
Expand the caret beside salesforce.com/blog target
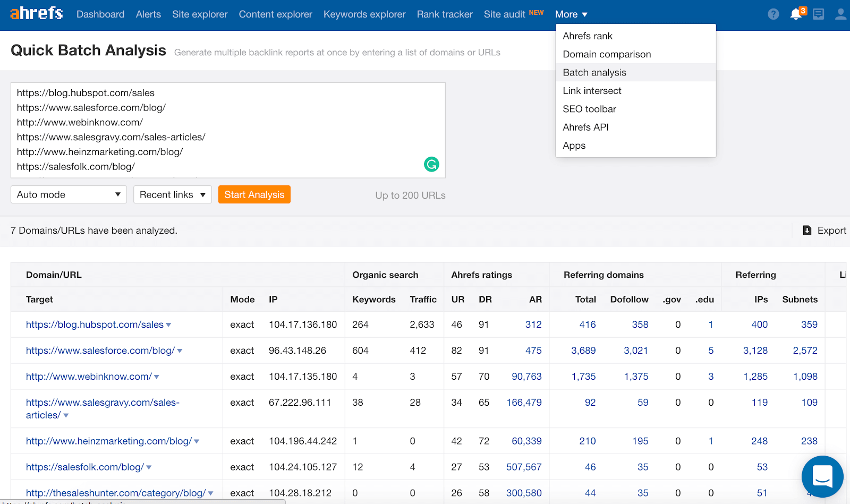(x=180, y=351)
